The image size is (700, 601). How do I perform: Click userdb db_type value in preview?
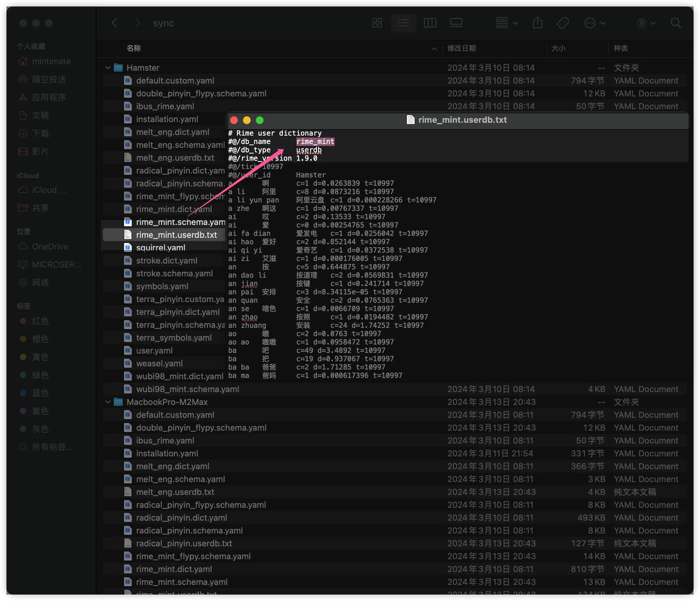click(x=309, y=150)
